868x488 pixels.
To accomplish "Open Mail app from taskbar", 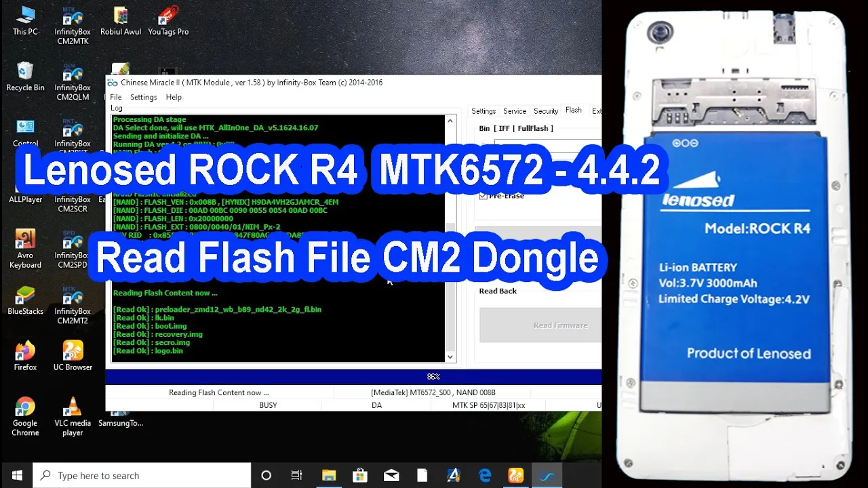I will point(391,475).
